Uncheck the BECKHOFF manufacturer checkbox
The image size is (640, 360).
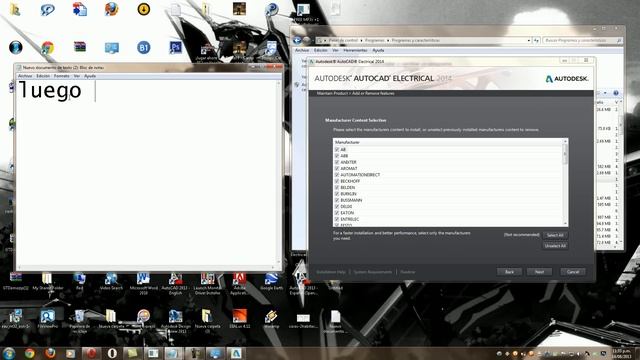click(337, 181)
